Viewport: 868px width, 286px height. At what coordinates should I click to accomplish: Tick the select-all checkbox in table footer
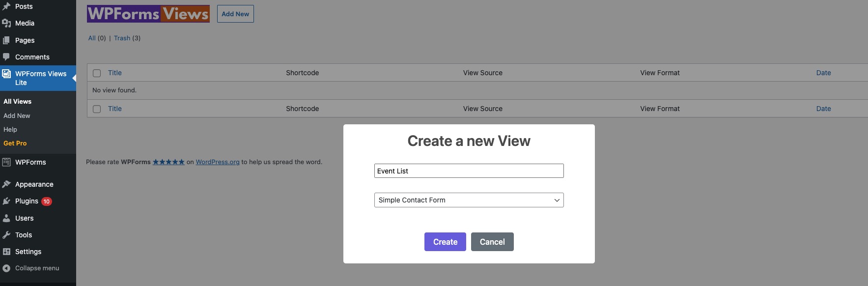coord(97,109)
